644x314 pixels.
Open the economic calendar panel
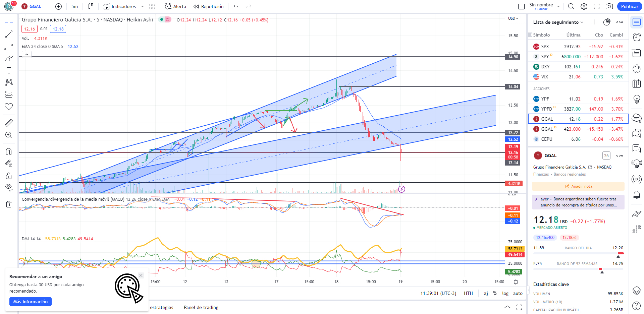coord(636,84)
